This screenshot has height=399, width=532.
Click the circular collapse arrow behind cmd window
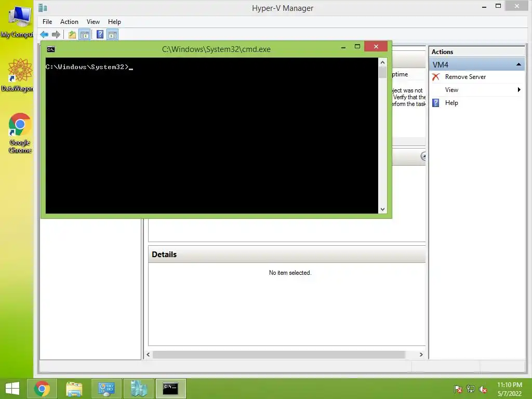click(x=423, y=156)
